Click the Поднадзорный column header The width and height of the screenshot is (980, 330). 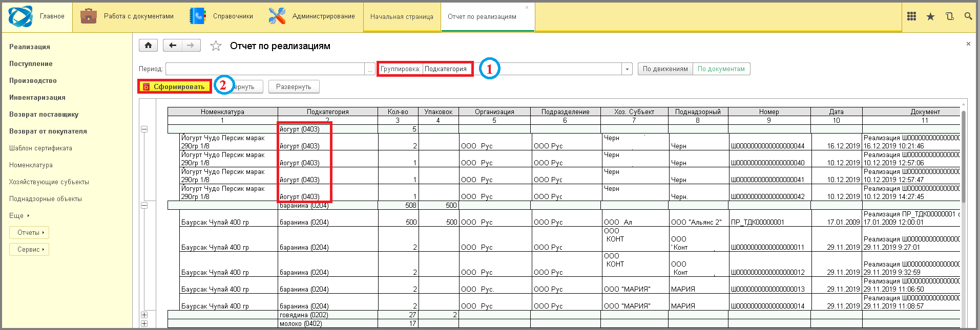[698, 112]
